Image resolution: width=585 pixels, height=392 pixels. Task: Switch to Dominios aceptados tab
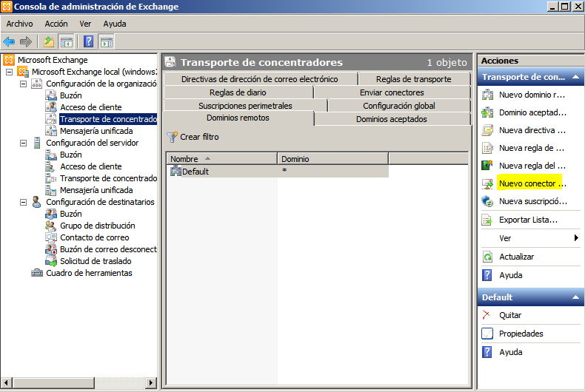(392, 119)
